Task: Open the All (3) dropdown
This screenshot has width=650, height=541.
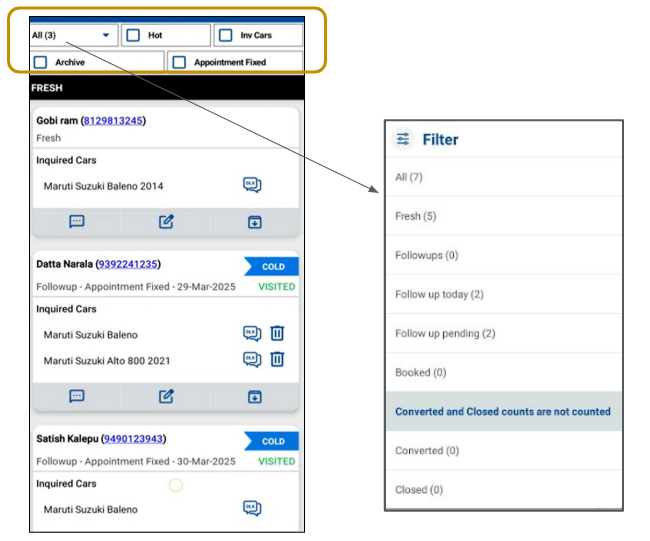Action: [x=74, y=35]
